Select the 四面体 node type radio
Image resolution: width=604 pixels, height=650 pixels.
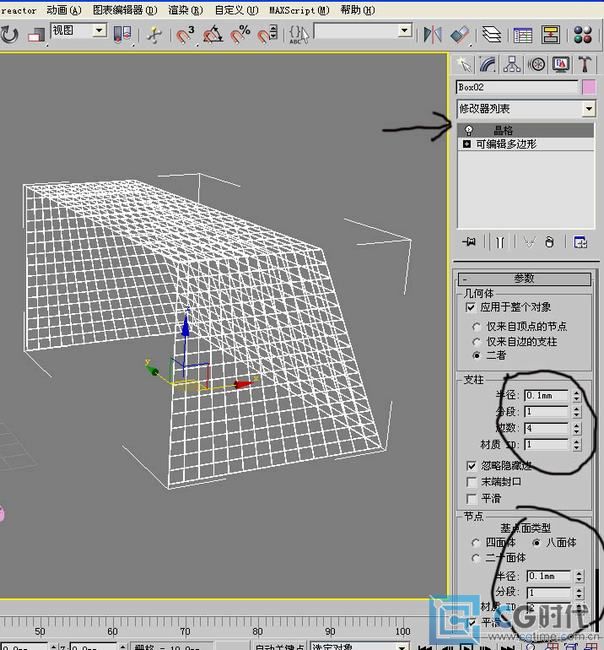click(x=476, y=543)
